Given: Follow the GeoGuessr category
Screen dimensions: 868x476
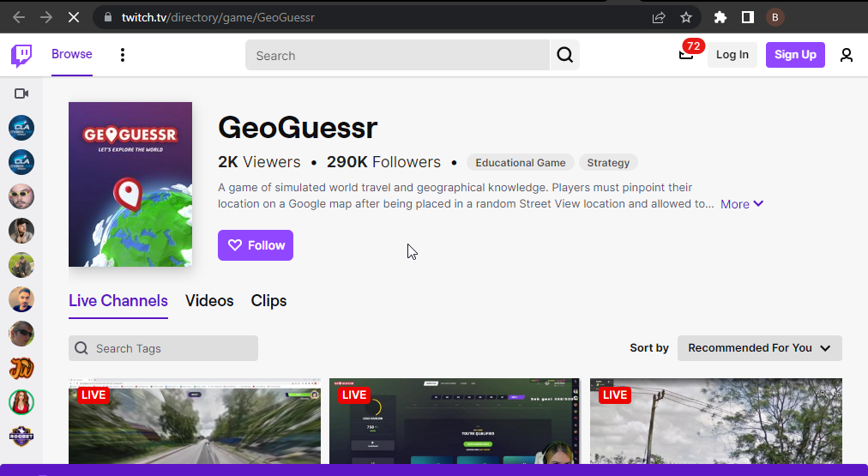Looking at the screenshot, I should click(256, 245).
